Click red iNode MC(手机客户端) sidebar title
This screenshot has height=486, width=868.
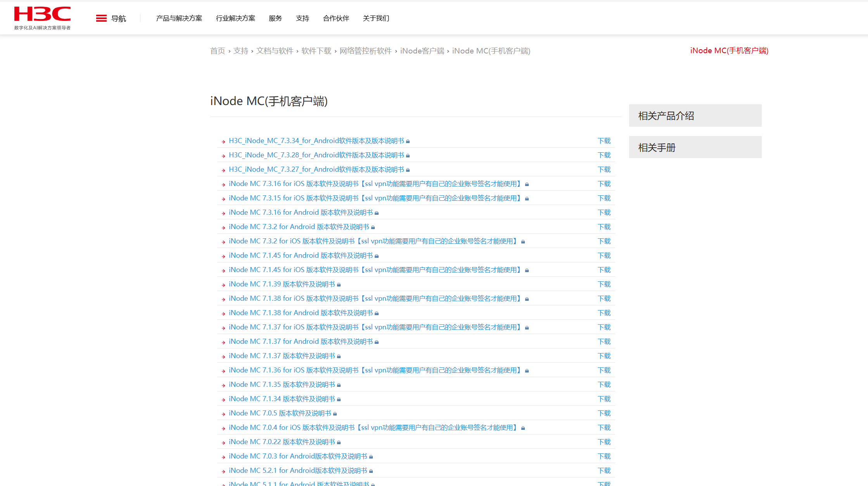[x=729, y=50]
